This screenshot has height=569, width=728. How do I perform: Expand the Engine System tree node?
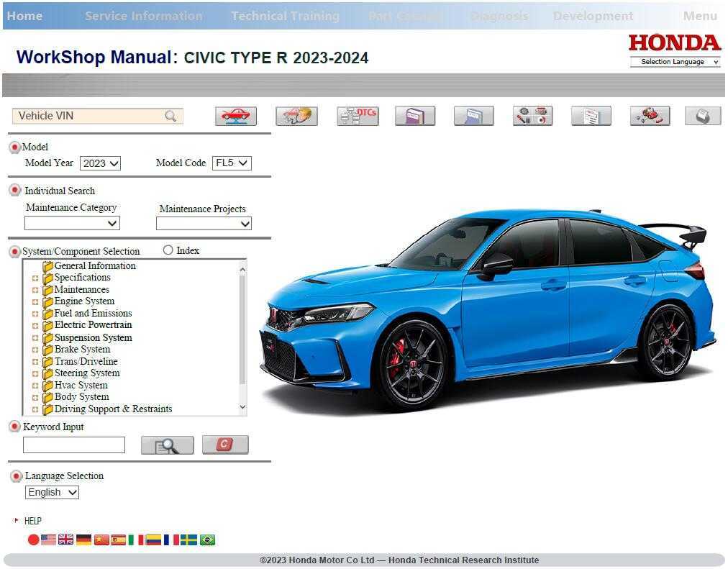(x=35, y=302)
